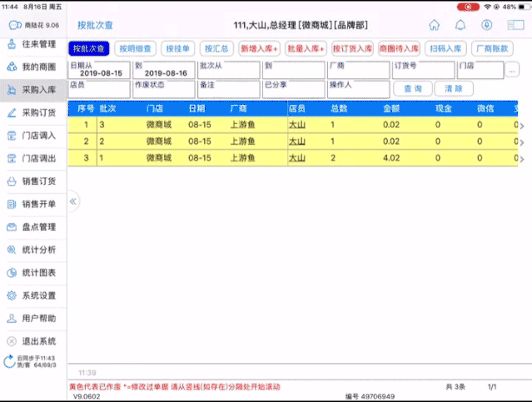Click the 批次 column header

click(x=107, y=108)
